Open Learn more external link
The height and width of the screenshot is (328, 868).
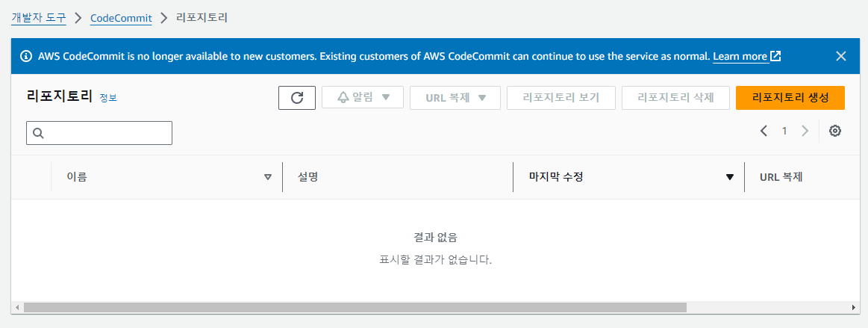(x=747, y=56)
